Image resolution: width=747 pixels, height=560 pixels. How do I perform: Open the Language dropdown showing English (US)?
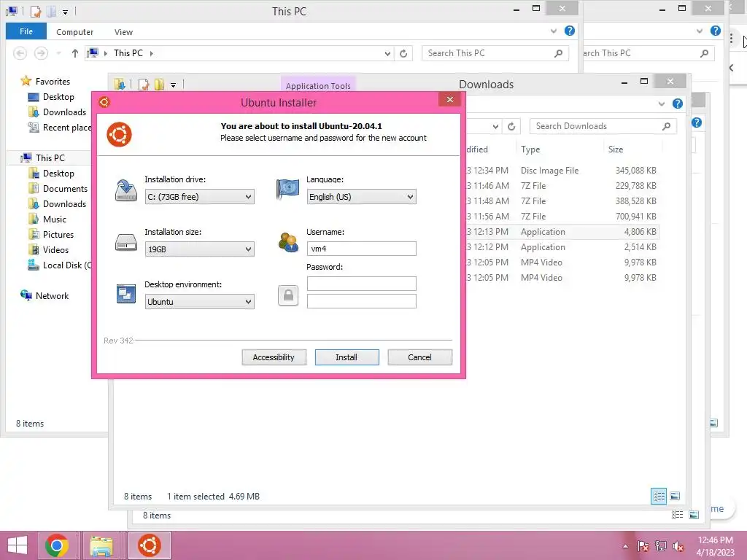(361, 197)
